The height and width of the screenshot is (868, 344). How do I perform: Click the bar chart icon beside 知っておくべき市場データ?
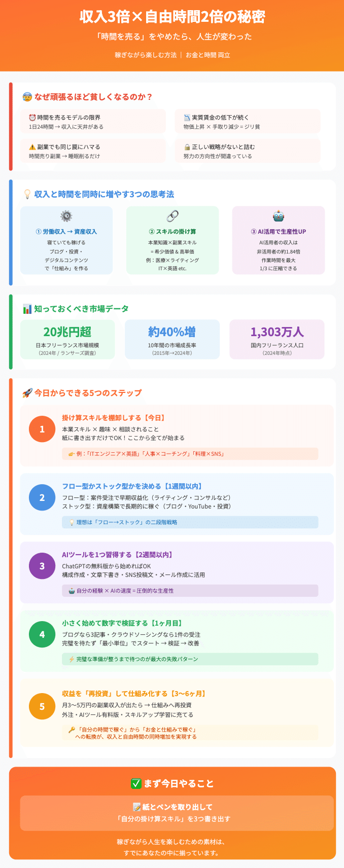tap(27, 309)
